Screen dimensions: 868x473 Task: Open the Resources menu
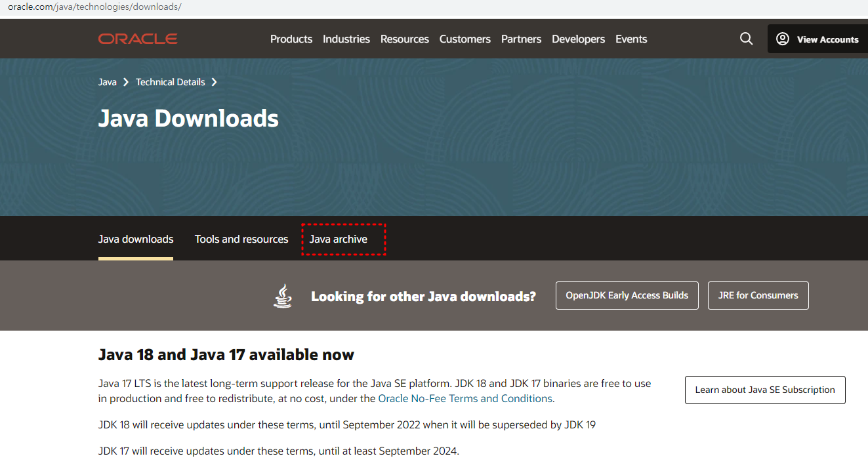(x=405, y=39)
